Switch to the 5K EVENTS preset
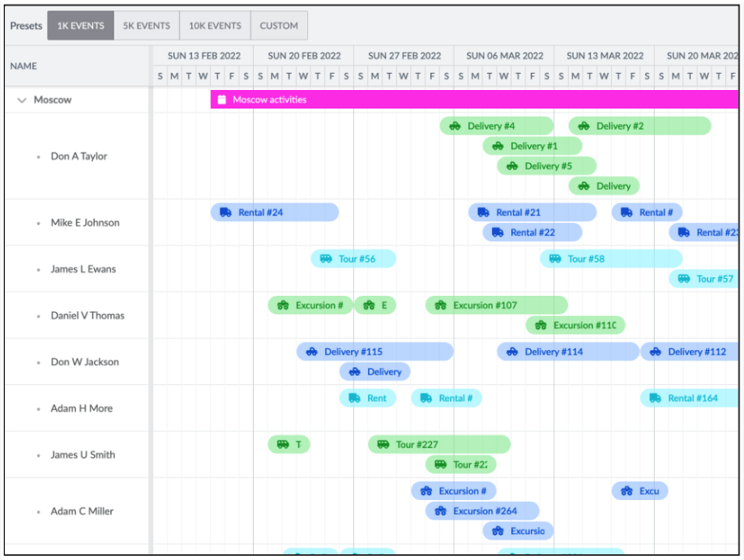Image resolution: width=744 pixels, height=560 pixels. click(x=147, y=26)
